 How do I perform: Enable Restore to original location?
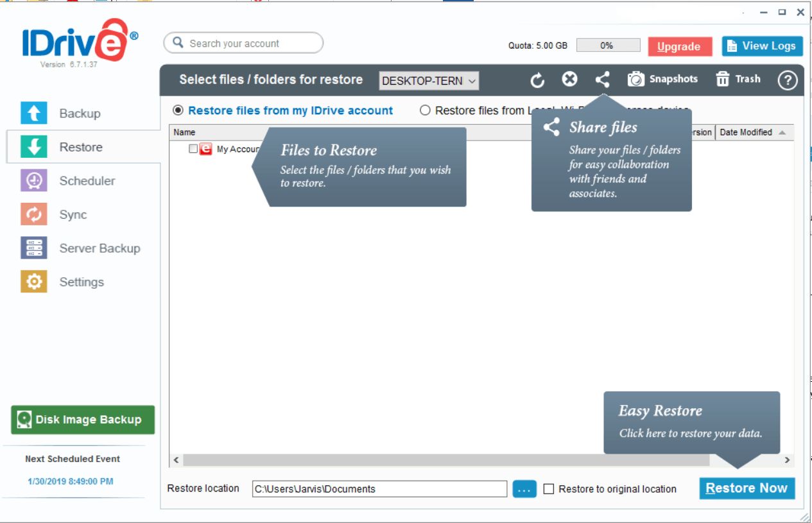549,489
